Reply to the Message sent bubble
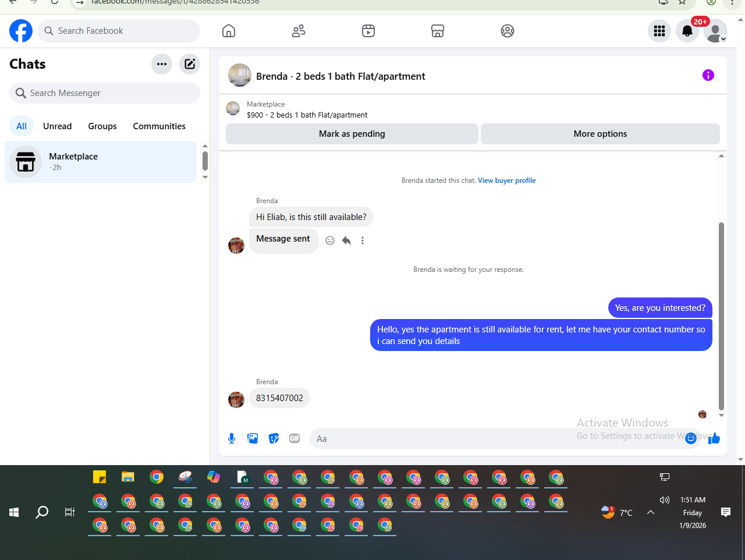This screenshot has width=745, height=560. click(x=346, y=240)
